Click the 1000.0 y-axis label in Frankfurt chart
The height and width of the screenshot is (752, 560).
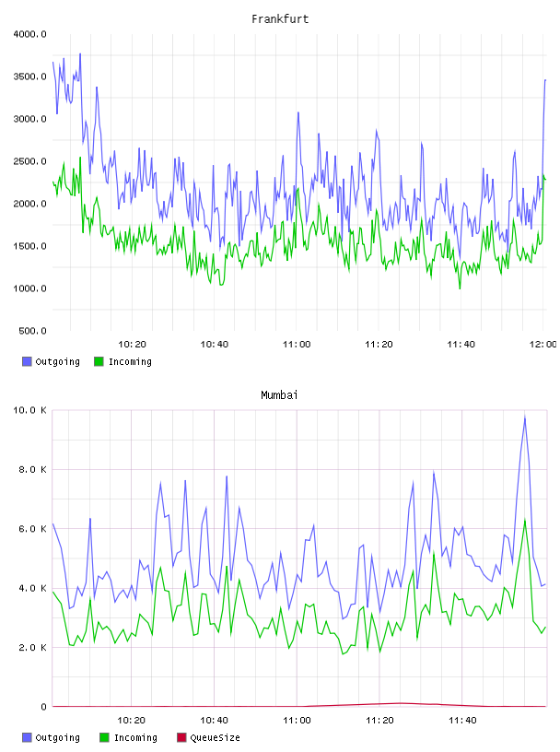pos(29,288)
